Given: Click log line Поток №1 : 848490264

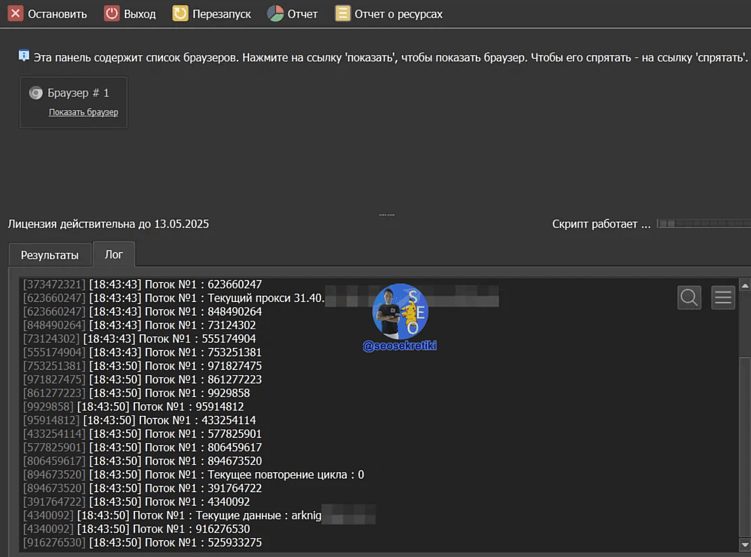Looking at the screenshot, I should pyautogui.click(x=142, y=312).
